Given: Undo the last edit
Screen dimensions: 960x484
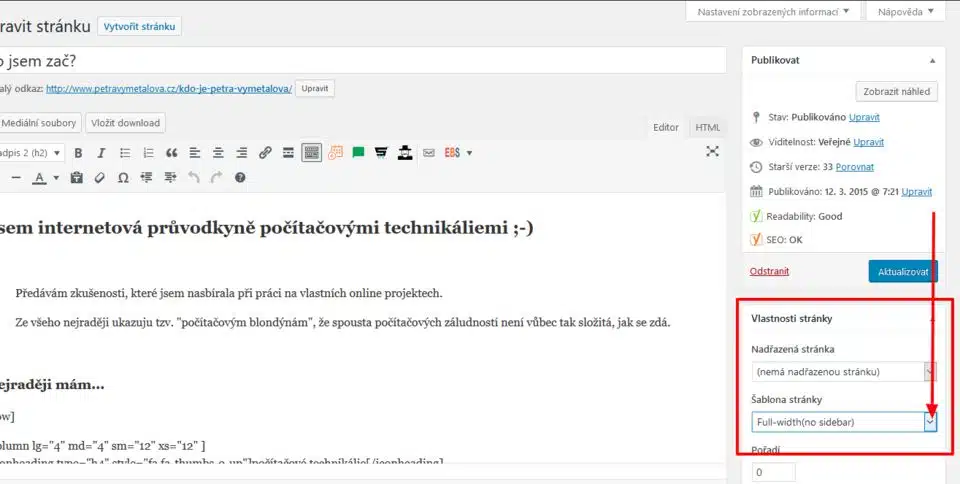Looking at the screenshot, I should click(193, 177).
